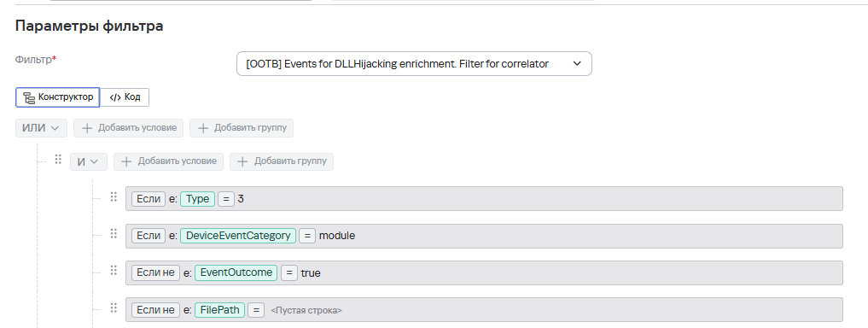Open the ИЛИ logical operator dropdown

(x=41, y=128)
